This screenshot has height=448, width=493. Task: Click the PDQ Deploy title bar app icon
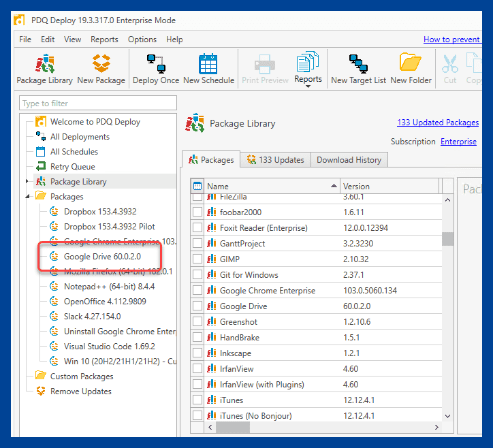click(x=19, y=20)
